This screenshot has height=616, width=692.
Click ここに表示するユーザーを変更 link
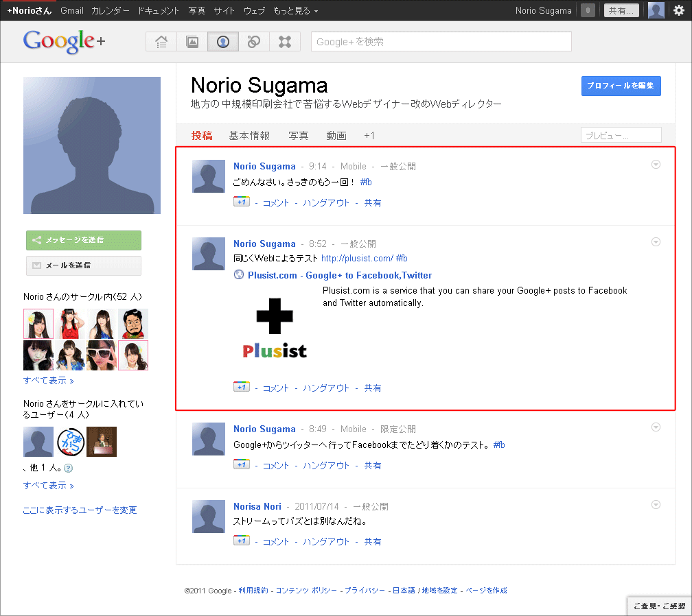click(80, 510)
